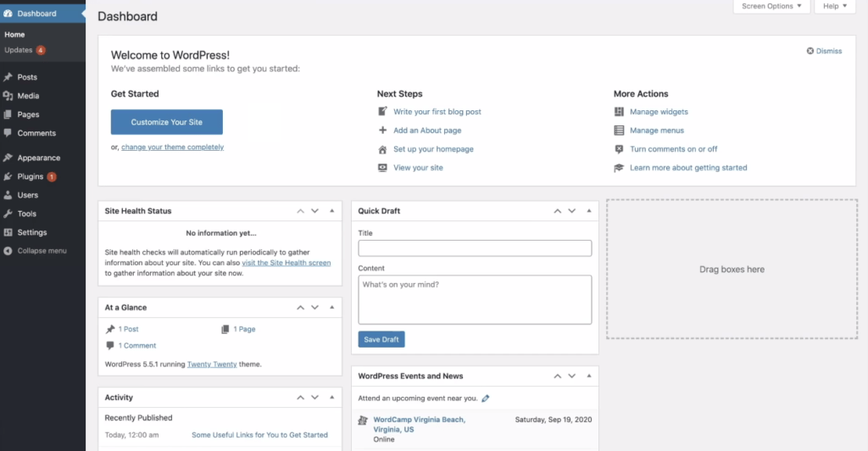Collapse the Site Health Status panel

[332, 211]
